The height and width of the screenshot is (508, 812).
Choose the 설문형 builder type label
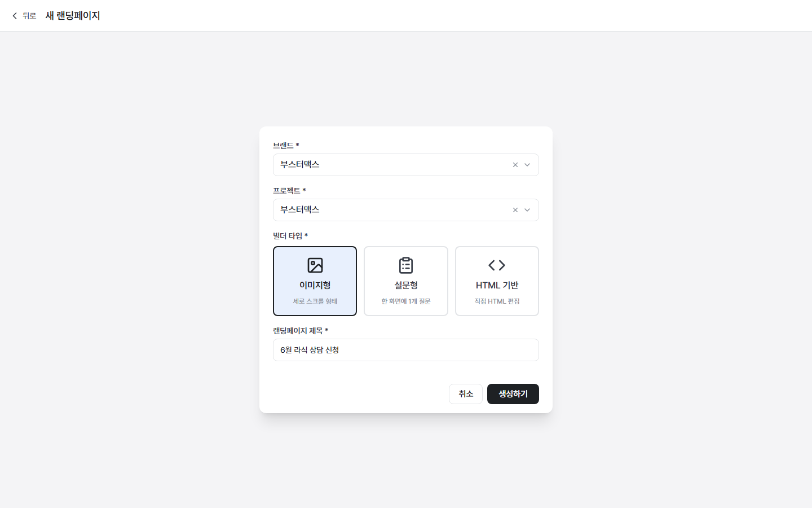point(406,285)
